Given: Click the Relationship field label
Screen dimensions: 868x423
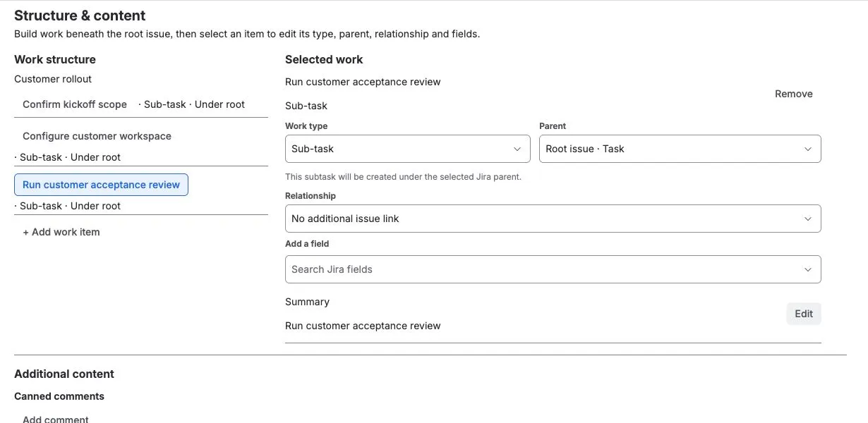Looking at the screenshot, I should [x=311, y=196].
